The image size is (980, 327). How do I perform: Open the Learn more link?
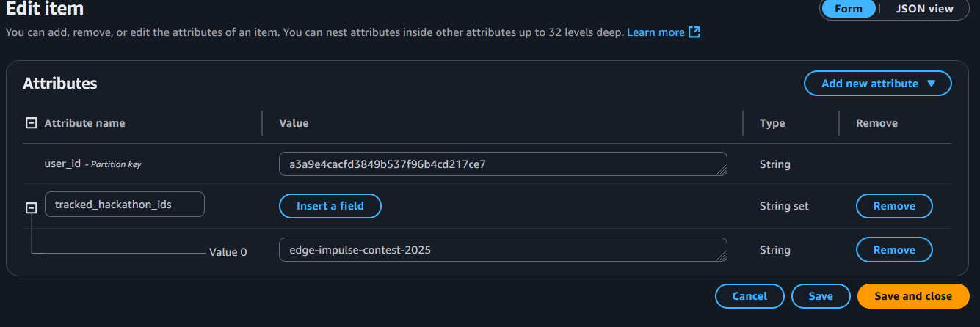656,32
